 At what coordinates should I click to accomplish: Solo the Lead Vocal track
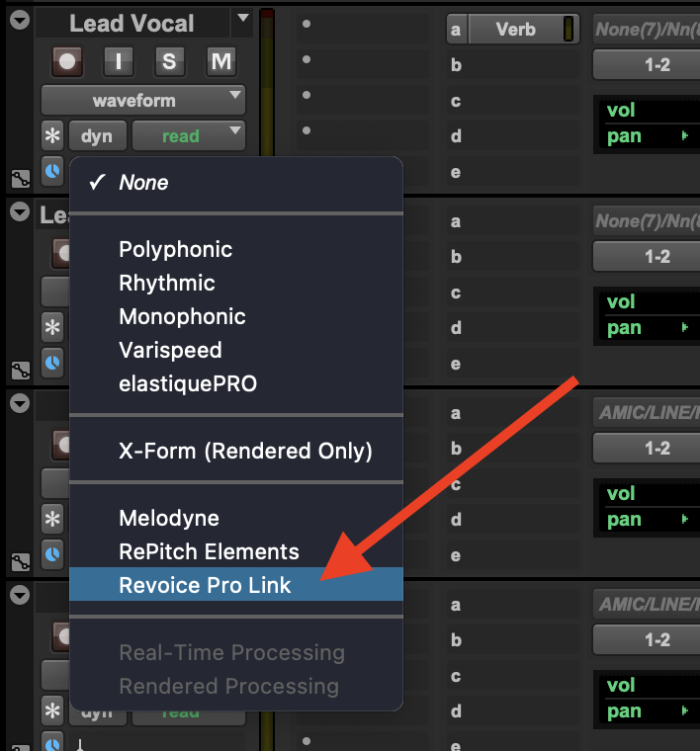[x=169, y=61]
